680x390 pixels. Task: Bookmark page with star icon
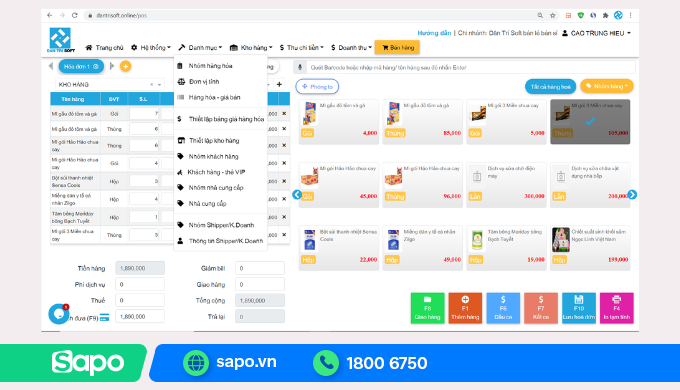(x=552, y=15)
